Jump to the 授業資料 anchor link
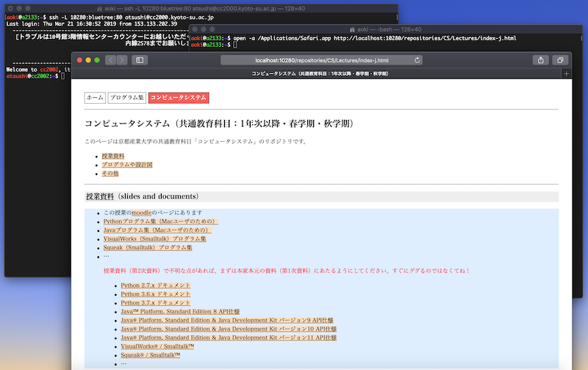 click(113, 156)
